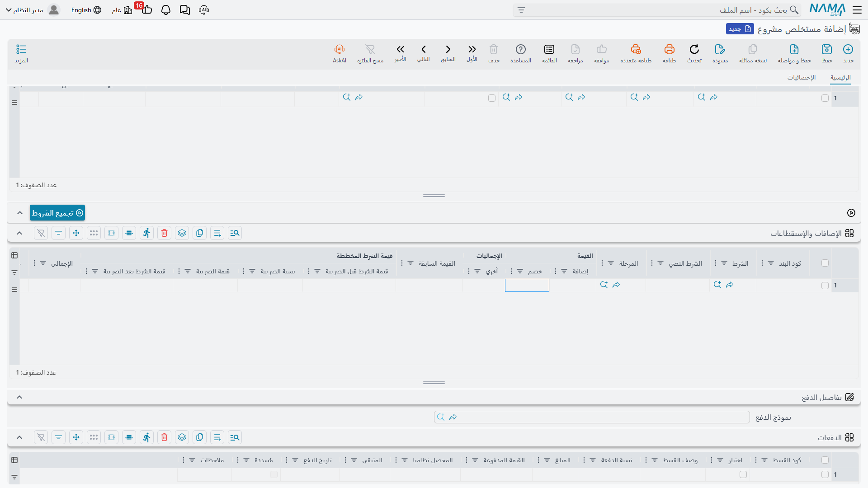Screen dimensions: 868x488
Task: Click layers icon in الإضافات والإستقطاعات toolbar
Action: 182,233
